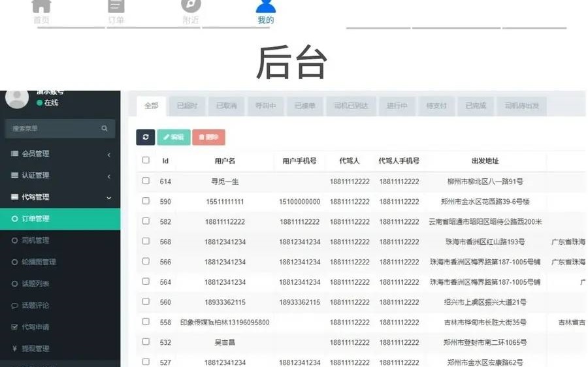Focus the 搜索菜单 search field
Viewport: 588px width, 367px height.
click(x=54, y=129)
